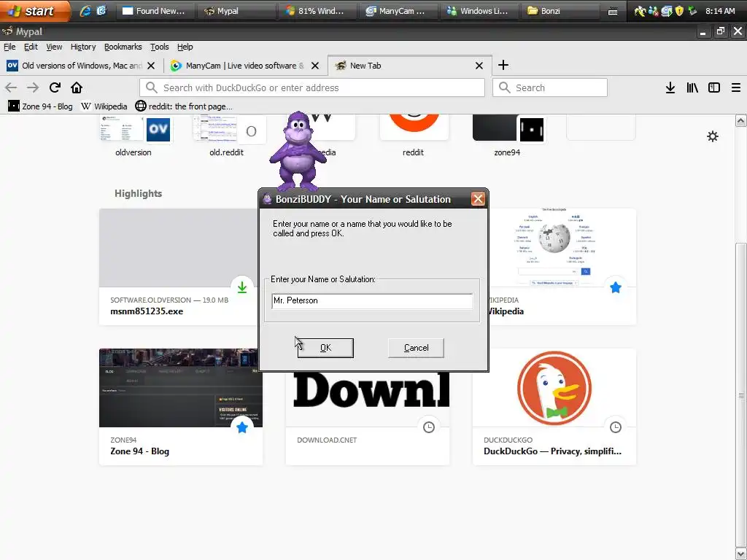Close the BonziBUDDY dialog with the X
This screenshot has width=747, height=560.
(x=478, y=199)
